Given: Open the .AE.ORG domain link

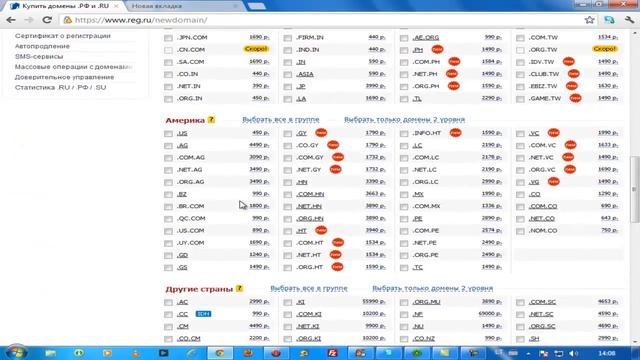Looking at the screenshot, I should click(426, 38).
